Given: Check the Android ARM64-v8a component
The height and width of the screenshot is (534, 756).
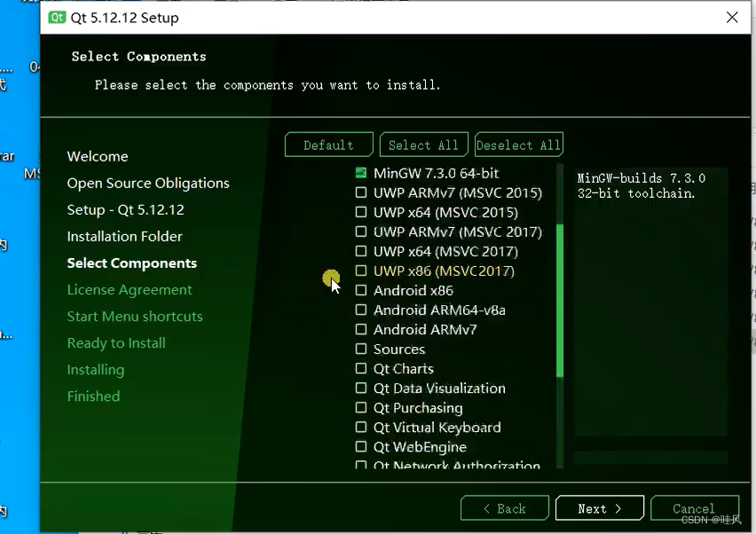Looking at the screenshot, I should [x=360, y=310].
